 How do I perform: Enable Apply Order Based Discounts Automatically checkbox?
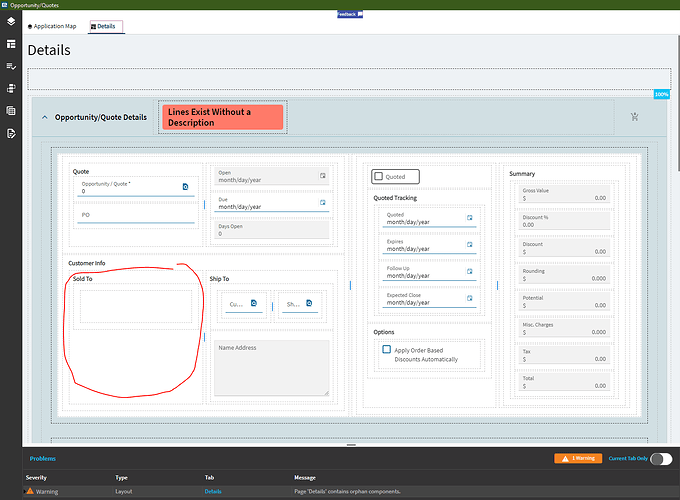click(386, 349)
